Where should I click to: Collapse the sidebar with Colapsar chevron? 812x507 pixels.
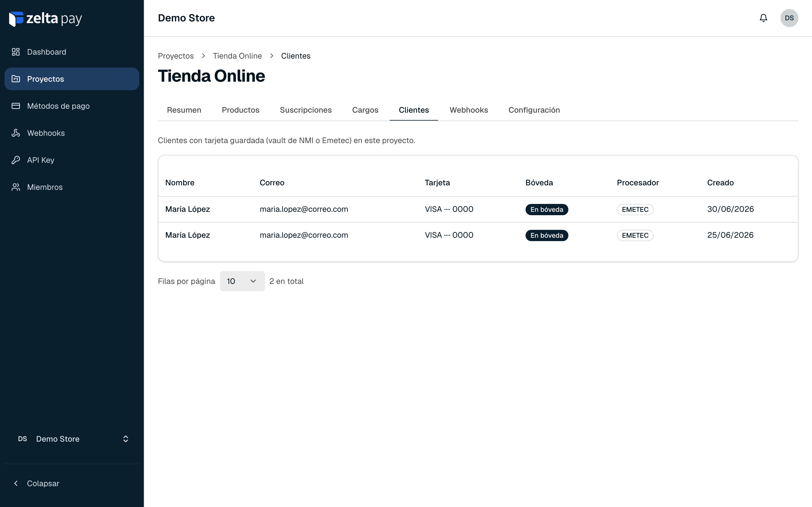point(16,483)
